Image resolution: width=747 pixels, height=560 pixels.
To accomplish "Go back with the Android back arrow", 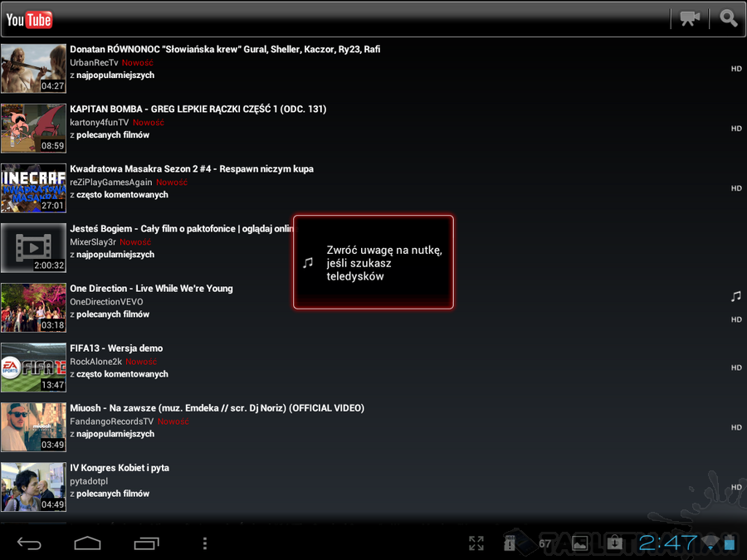I will [x=29, y=543].
